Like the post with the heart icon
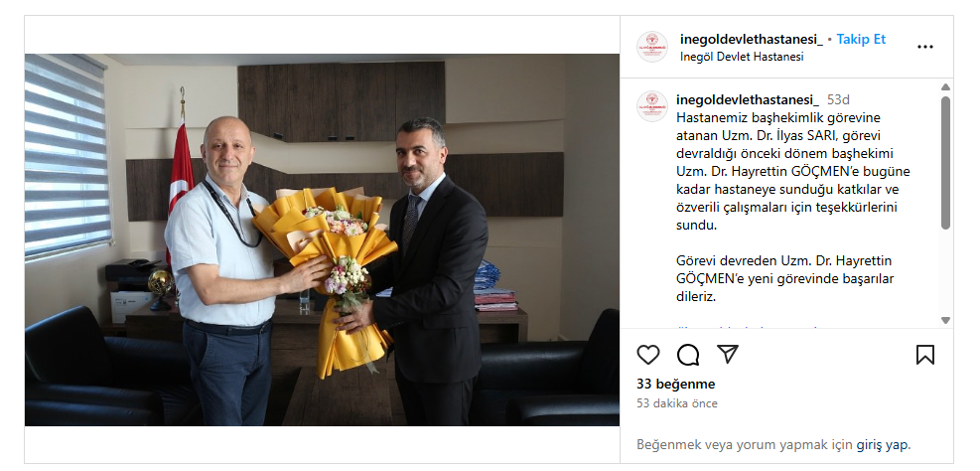This screenshot has width=980, height=471. (x=648, y=355)
